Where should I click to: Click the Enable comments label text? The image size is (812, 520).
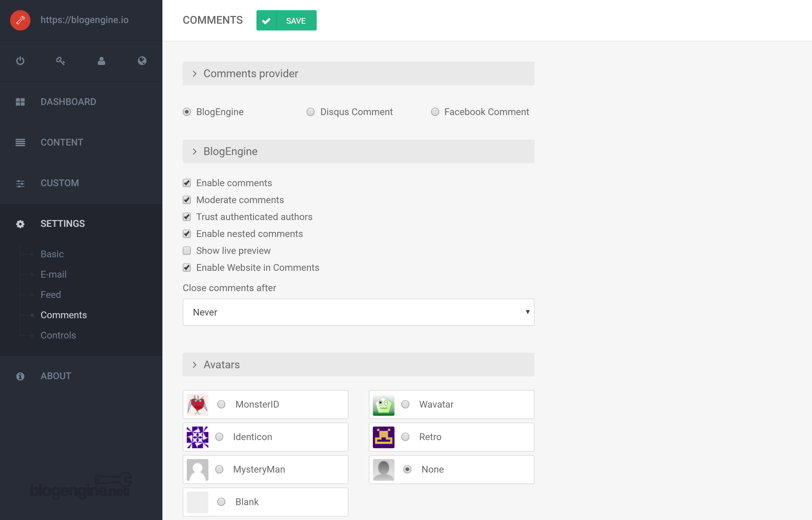pos(234,183)
